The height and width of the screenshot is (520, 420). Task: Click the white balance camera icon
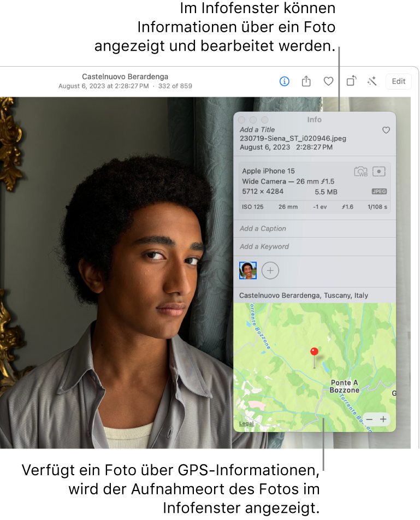361,172
